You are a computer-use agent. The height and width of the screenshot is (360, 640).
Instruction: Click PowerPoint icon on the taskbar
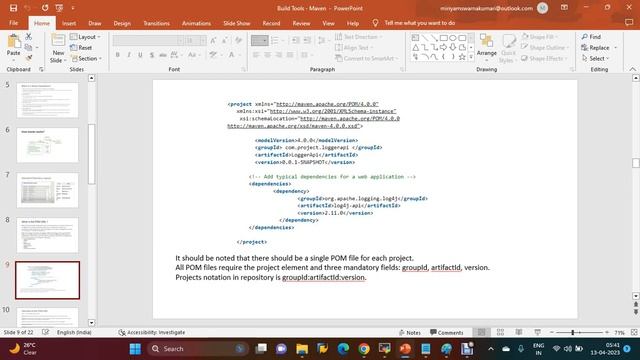pos(405,349)
